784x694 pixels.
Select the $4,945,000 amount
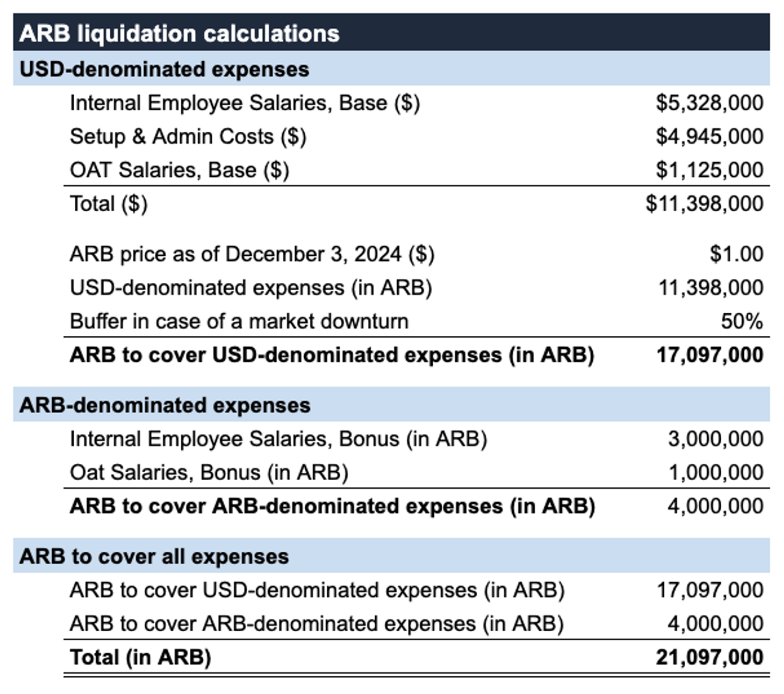[x=709, y=136]
